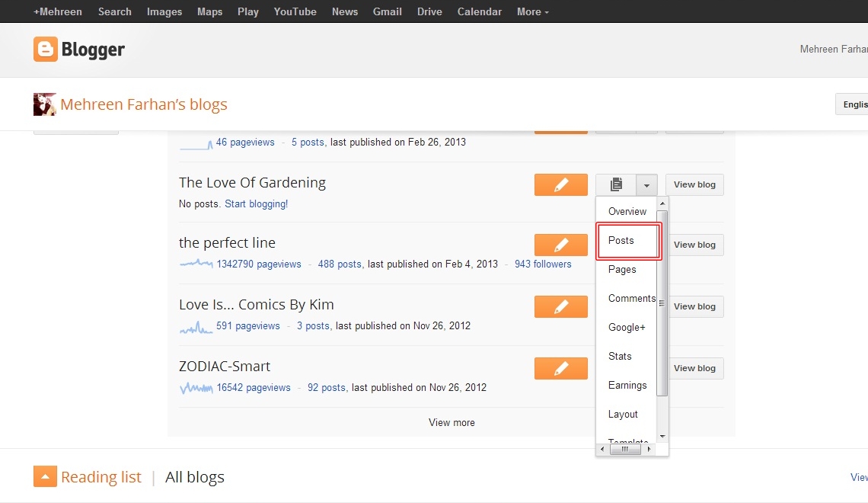Open Gmail from the top navigation
The width and height of the screenshot is (868, 503).
coord(387,11)
